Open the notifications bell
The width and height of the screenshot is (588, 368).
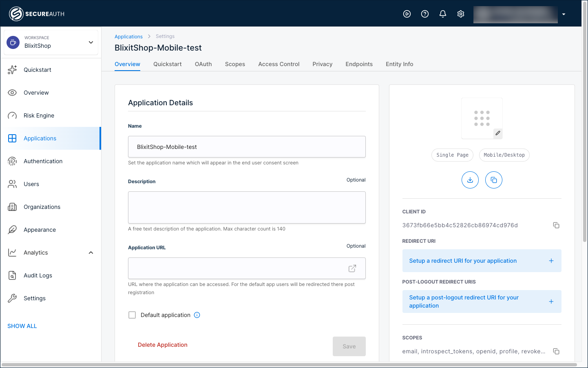click(443, 14)
